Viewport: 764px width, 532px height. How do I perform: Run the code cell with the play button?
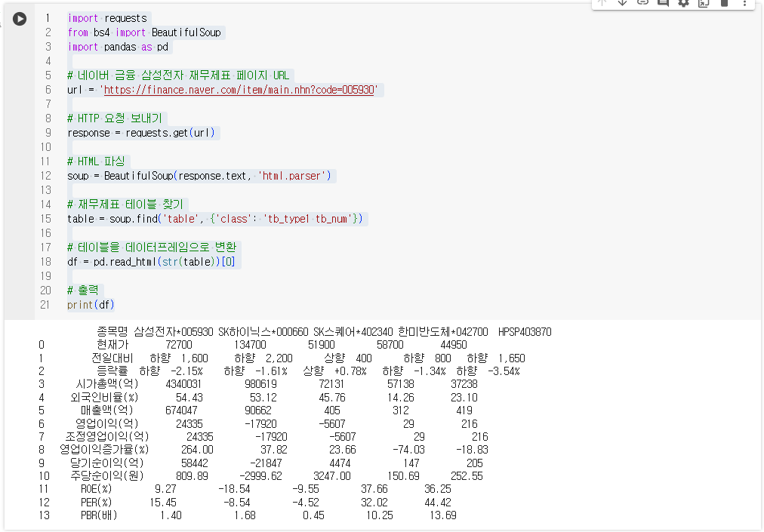click(20, 19)
